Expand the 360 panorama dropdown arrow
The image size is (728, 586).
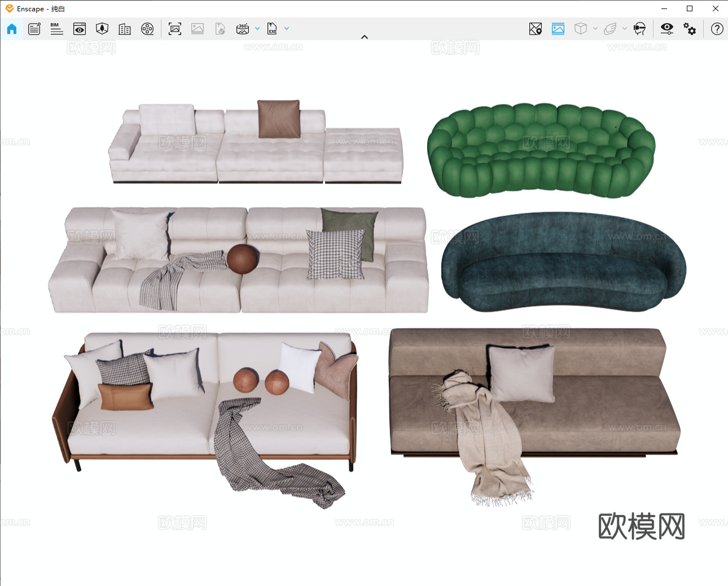(x=257, y=28)
